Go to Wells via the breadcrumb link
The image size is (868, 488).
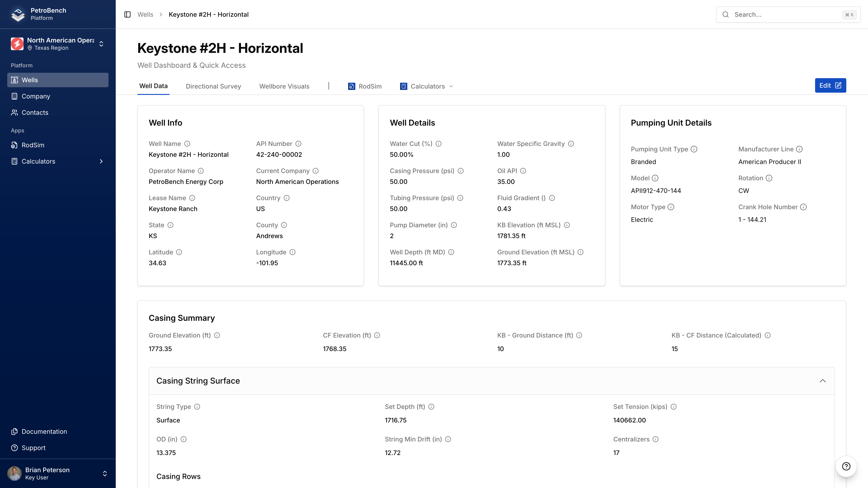tap(145, 14)
